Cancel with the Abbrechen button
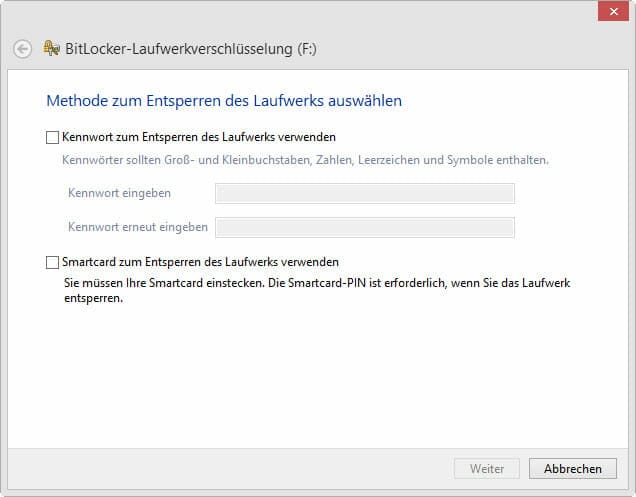636x497 pixels. (572, 468)
